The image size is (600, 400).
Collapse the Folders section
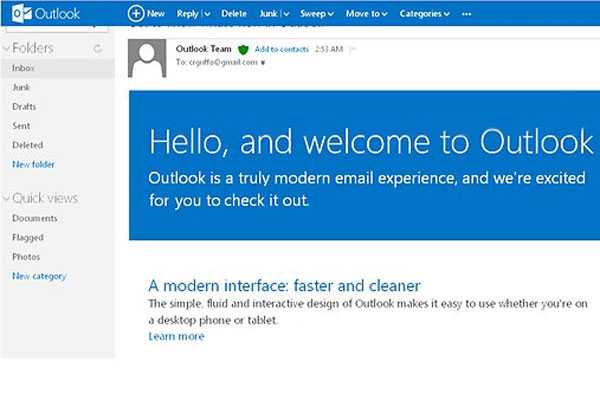click(x=6, y=48)
